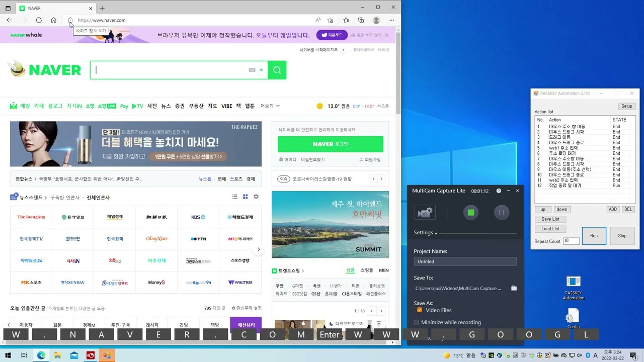
Task: Open the browser home page icon
Action: coord(53,20)
